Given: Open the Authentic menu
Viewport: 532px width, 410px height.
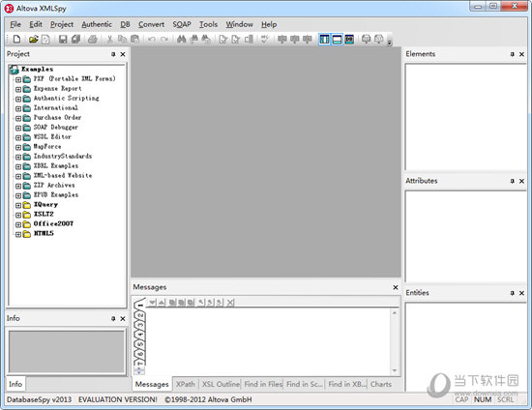Looking at the screenshot, I should 97,24.
